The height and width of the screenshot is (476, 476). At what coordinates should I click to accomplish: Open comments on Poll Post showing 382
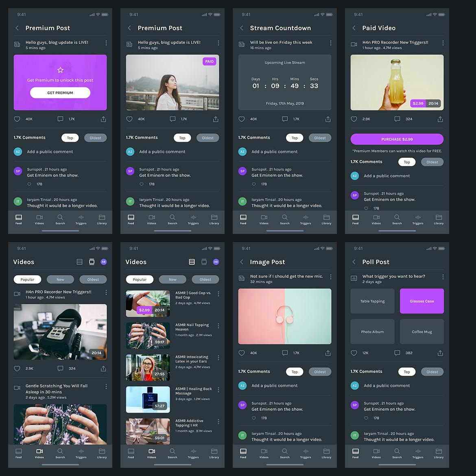pos(397,353)
